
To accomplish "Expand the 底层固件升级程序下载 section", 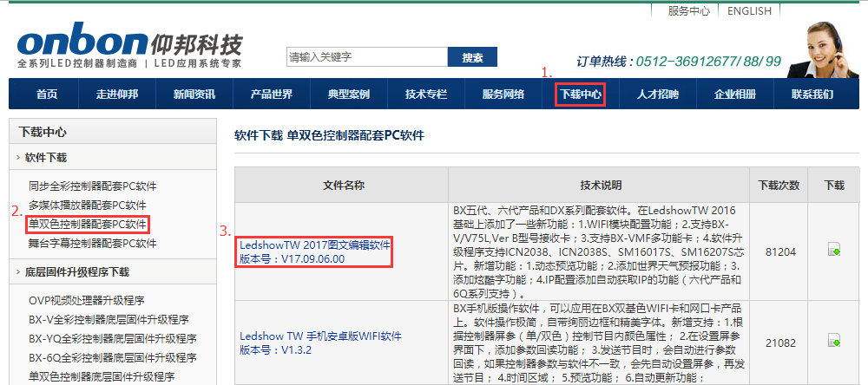I will (76, 272).
